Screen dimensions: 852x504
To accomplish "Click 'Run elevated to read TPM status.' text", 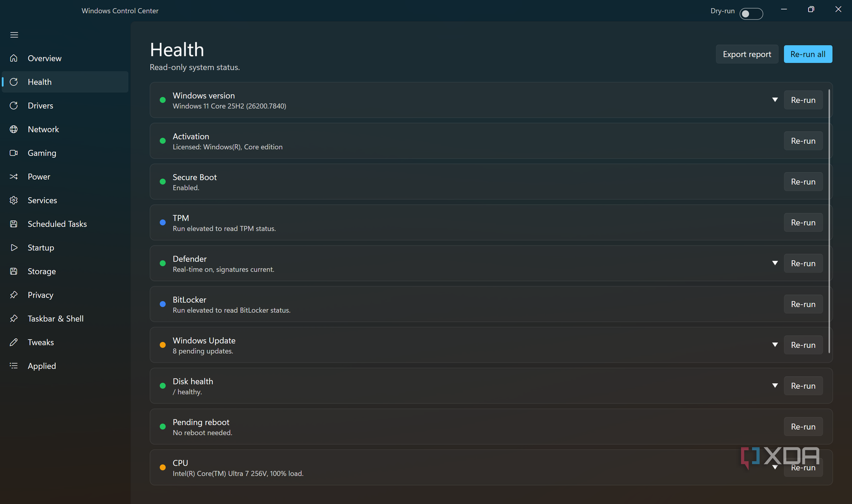I will tap(224, 229).
